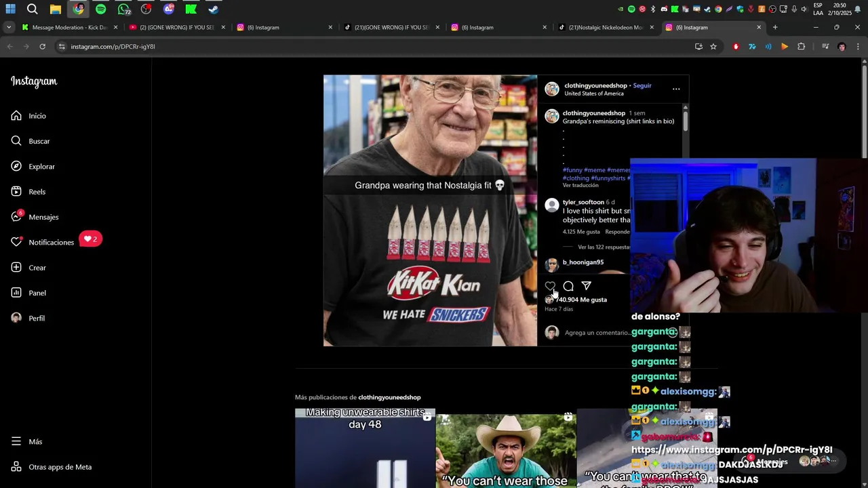The height and width of the screenshot is (488, 868).
Task: Share the post with paper-plane icon
Action: 587,286
